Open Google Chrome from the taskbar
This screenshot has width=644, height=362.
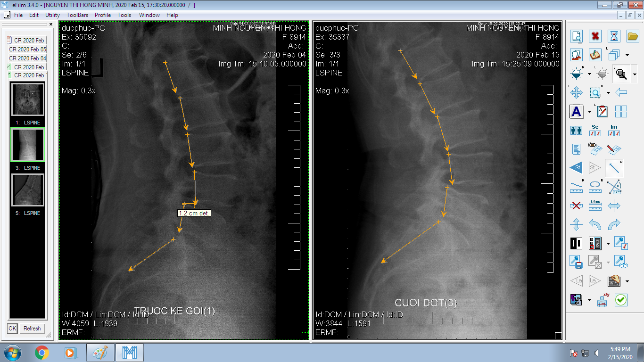[42, 352]
